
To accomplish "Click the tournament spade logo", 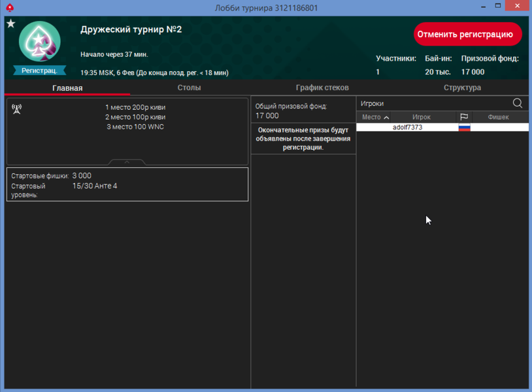I will coord(39,42).
